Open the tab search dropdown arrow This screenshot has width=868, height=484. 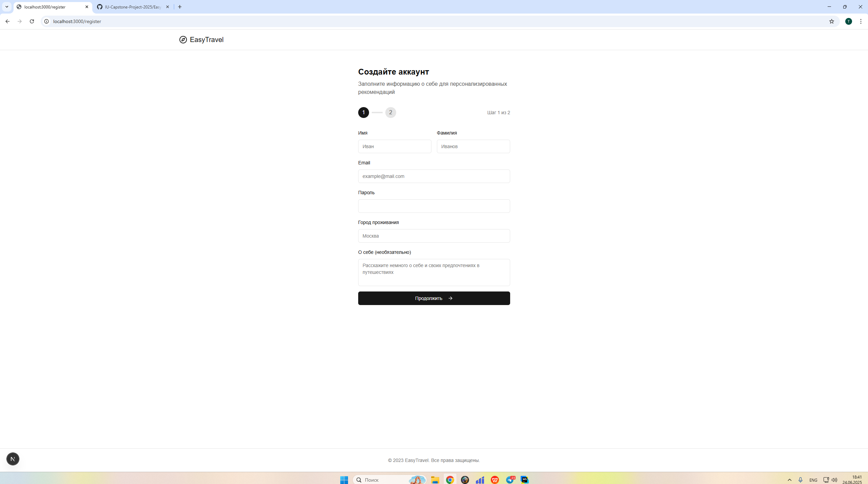[x=7, y=7]
